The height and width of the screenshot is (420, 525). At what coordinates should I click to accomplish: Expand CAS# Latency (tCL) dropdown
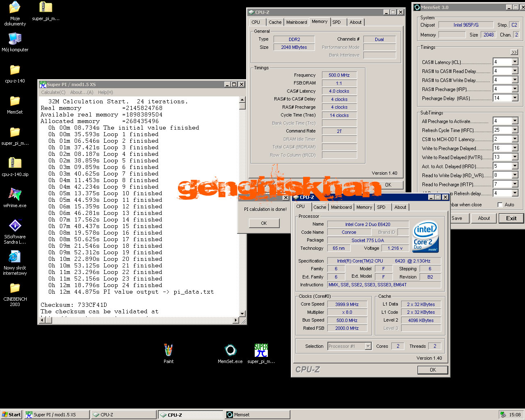pyautogui.click(x=515, y=62)
